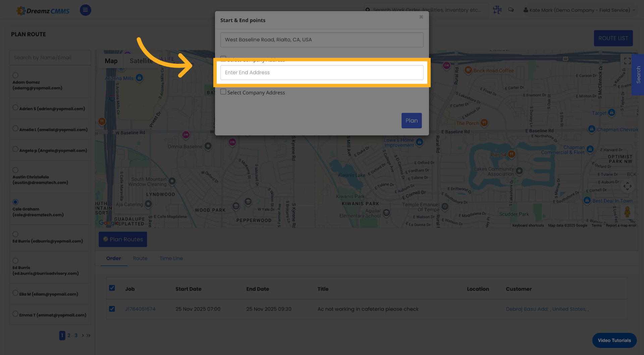The width and height of the screenshot is (644, 355).
Task: Switch the map to Satellite view
Action: pos(141,61)
